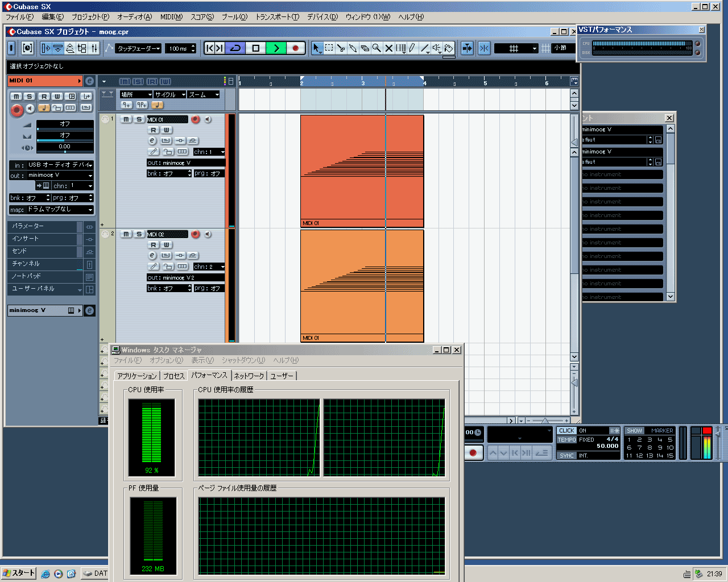Toggle solo on MIDI 02 track
This screenshot has width=728, height=582.
[x=139, y=234]
